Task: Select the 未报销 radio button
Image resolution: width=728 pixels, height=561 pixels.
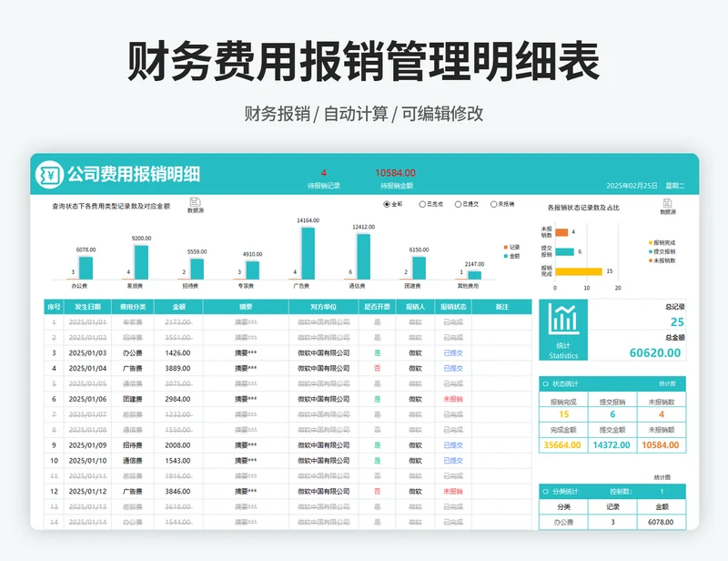Action: (493, 204)
